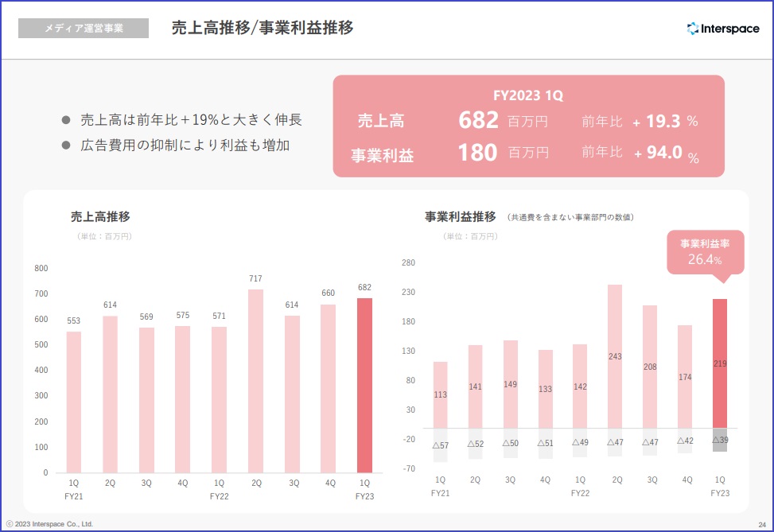Click the highlighted 682 bar in sales chart
This screenshot has height=532, width=774.
click(x=364, y=386)
